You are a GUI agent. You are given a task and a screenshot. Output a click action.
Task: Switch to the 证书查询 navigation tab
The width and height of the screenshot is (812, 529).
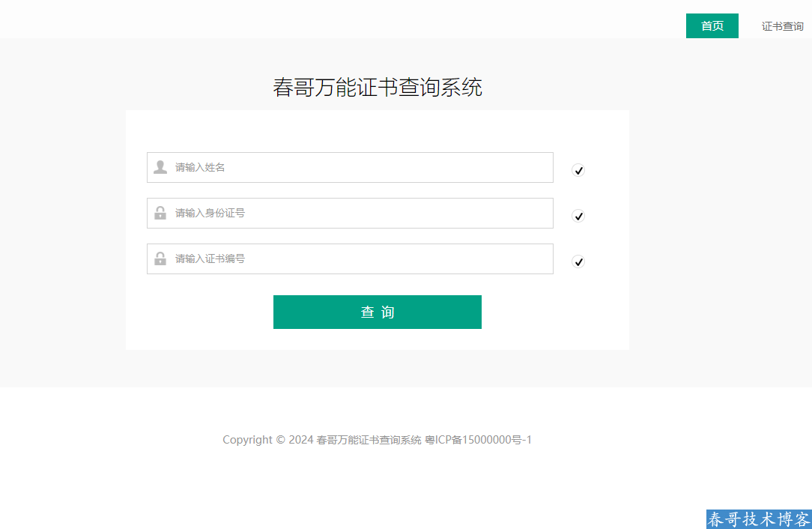[x=782, y=26]
